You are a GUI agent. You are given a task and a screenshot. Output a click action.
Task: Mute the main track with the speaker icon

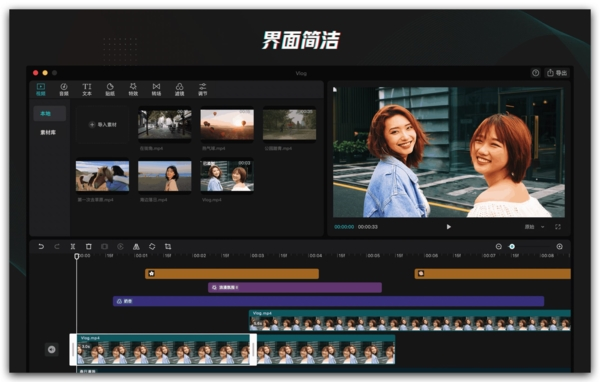tap(52, 349)
